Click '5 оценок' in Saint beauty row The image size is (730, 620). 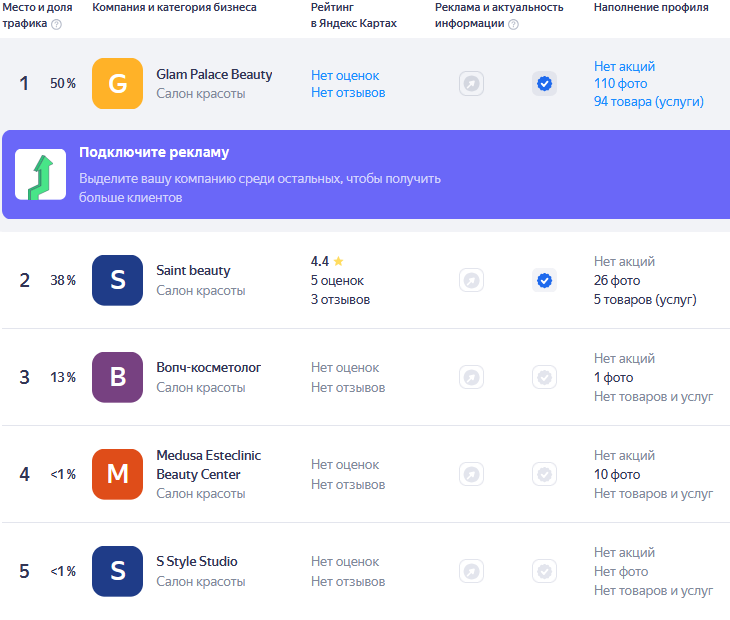coord(338,281)
